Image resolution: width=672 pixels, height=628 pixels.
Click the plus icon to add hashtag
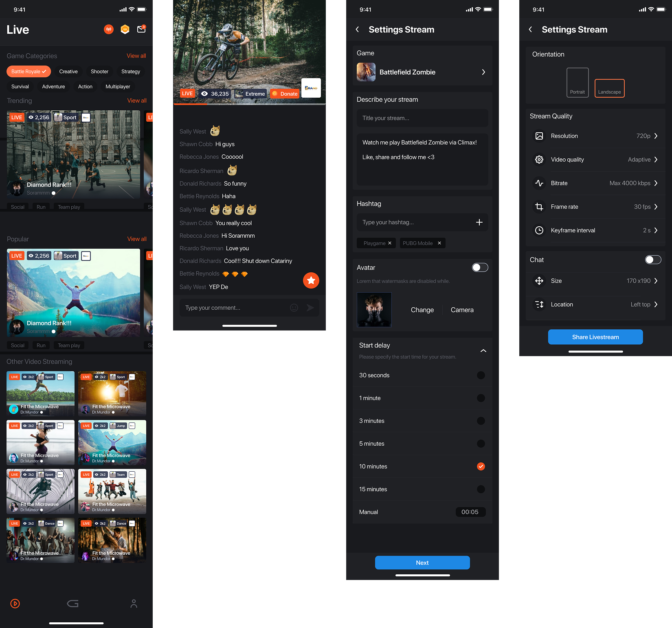479,222
